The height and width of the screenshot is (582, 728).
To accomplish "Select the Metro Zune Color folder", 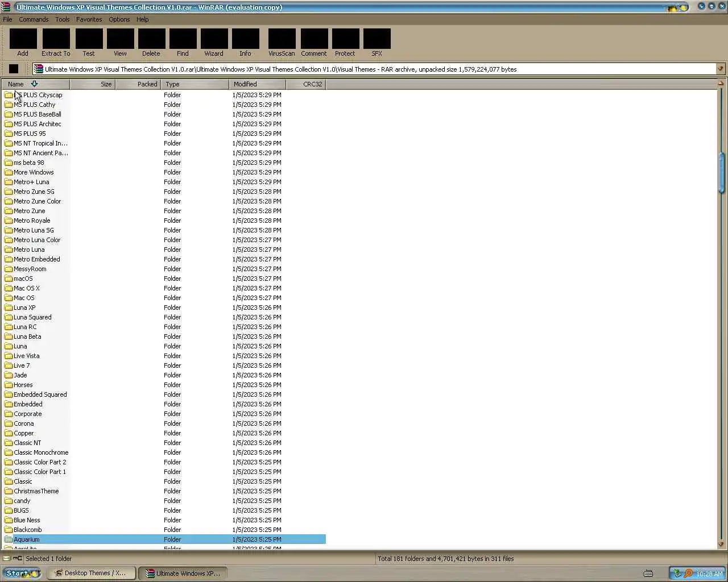I will [37, 201].
